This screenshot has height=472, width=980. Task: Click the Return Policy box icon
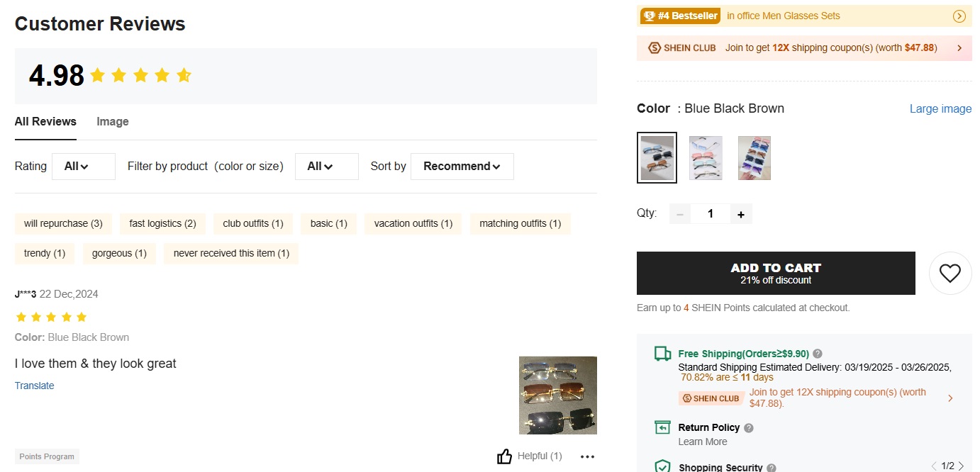(662, 427)
